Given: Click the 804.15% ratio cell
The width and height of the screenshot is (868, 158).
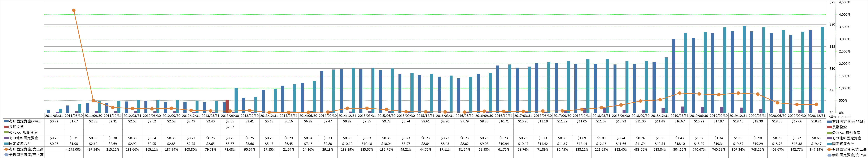Looking at the screenshot, I should pos(679,149).
